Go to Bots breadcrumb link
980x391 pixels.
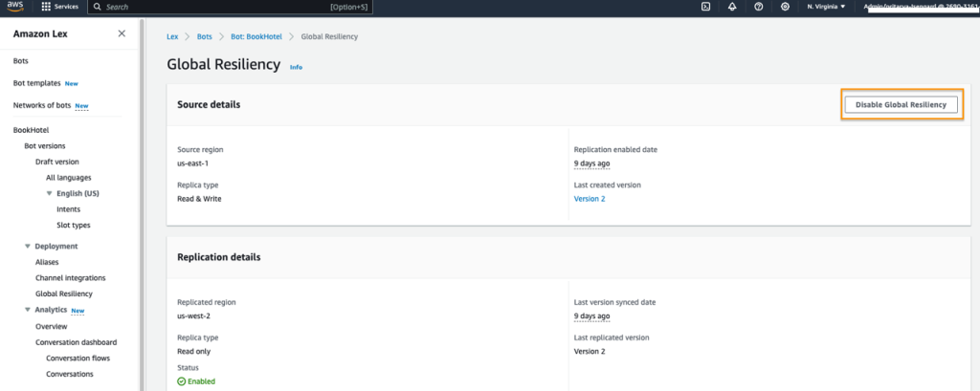coord(205,37)
